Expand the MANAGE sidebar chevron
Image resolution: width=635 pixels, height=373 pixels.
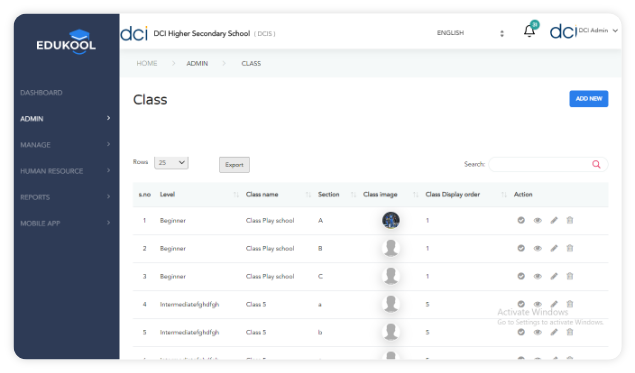[x=108, y=144]
